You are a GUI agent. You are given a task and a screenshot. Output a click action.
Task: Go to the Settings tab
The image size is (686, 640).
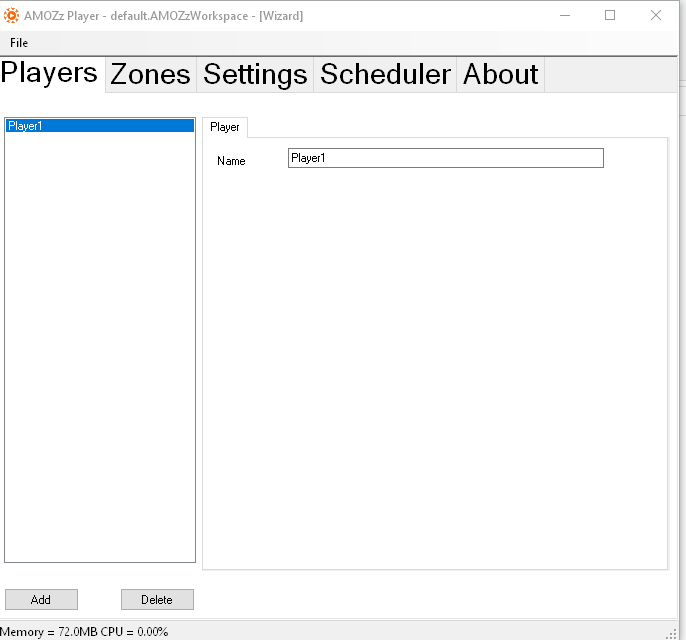(255, 74)
